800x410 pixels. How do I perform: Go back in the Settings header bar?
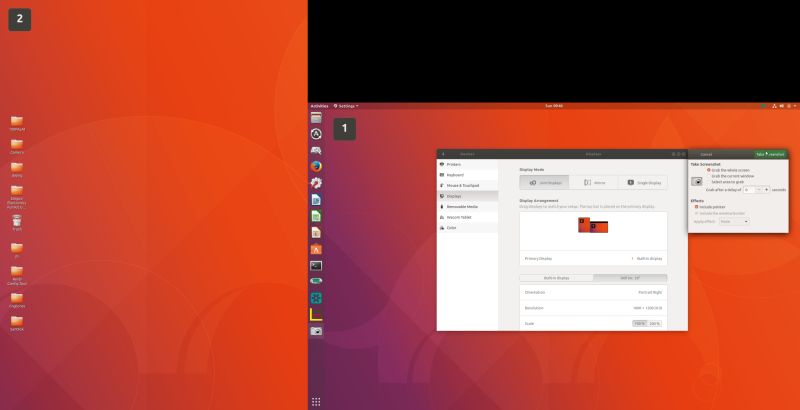443,154
